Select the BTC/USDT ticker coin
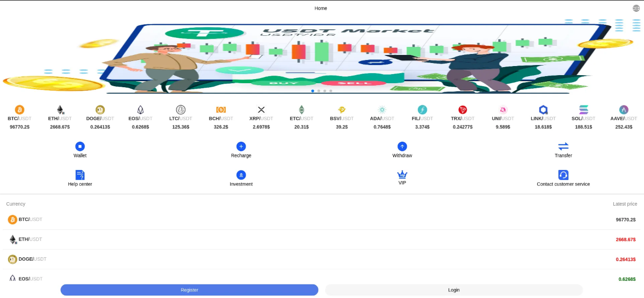This screenshot has height=298, width=644. [x=20, y=110]
